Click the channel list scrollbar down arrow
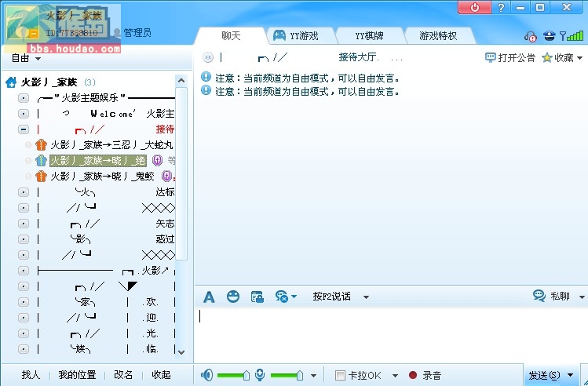Screen dimensions: 588x386 point(181,352)
